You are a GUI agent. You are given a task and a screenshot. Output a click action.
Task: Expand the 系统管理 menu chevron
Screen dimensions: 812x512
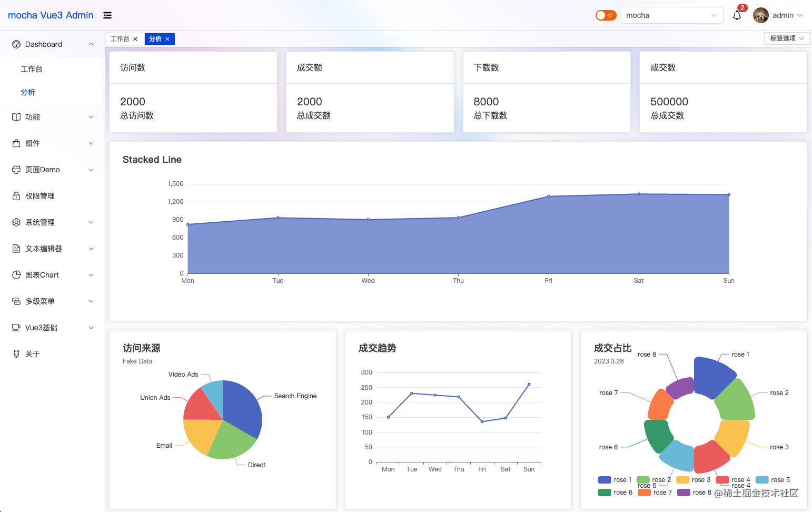point(91,222)
